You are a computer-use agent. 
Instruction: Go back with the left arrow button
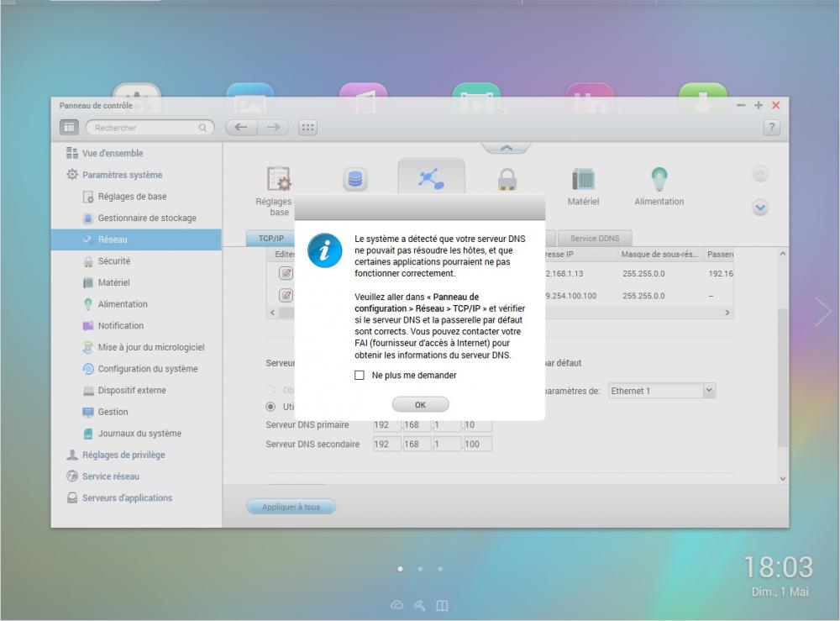pyautogui.click(x=241, y=128)
